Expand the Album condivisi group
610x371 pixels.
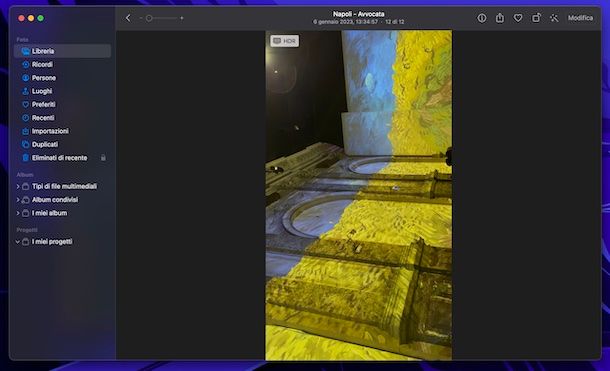point(18,200)
